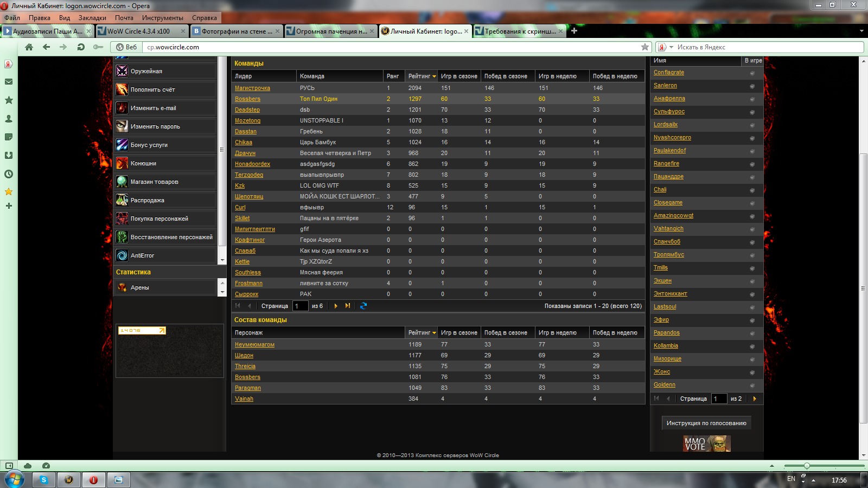868x488 pixels.
Task: Open the Оружейная armory menu icon
Action: tap(122, 71)
